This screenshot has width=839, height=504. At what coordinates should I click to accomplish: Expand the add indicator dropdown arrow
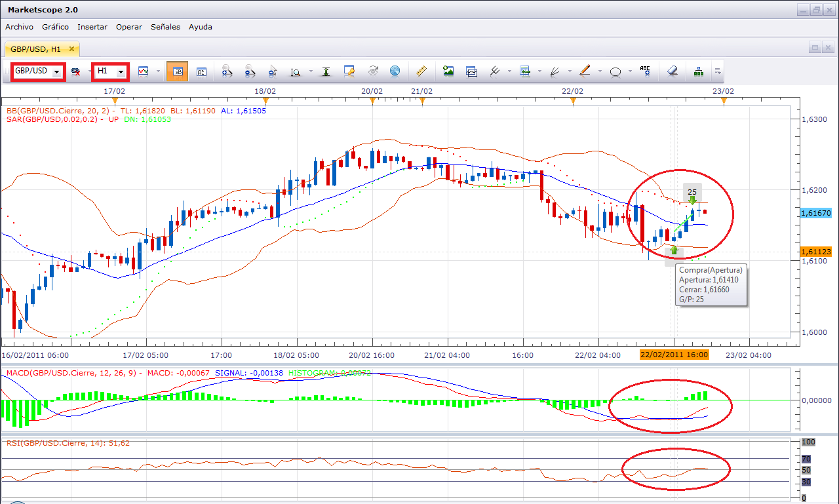coord(538,71)
